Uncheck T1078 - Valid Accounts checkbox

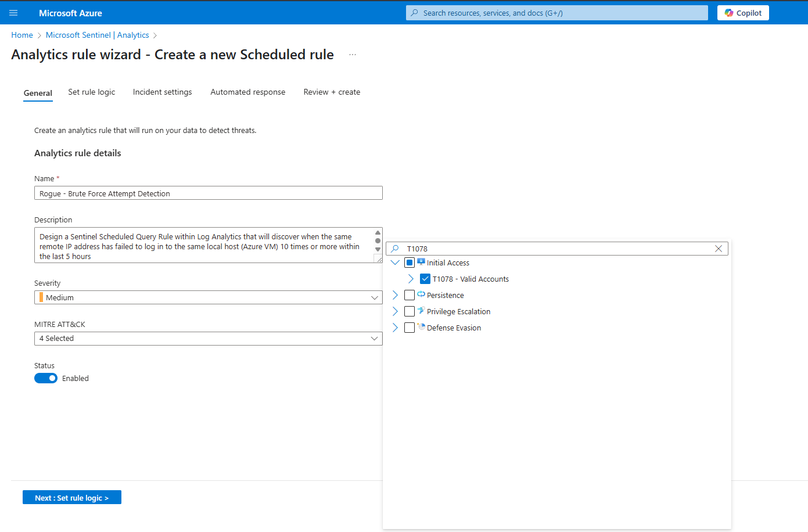(425, 279)
